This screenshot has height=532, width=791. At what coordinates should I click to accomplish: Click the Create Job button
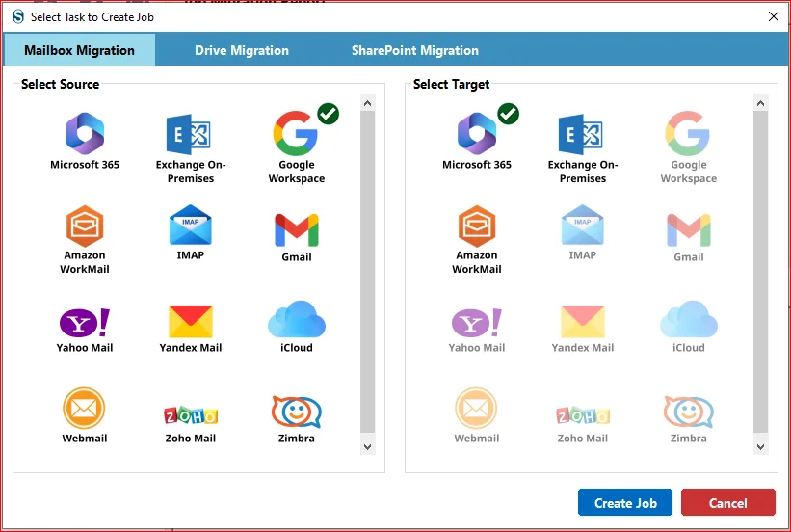click(625, 503)
